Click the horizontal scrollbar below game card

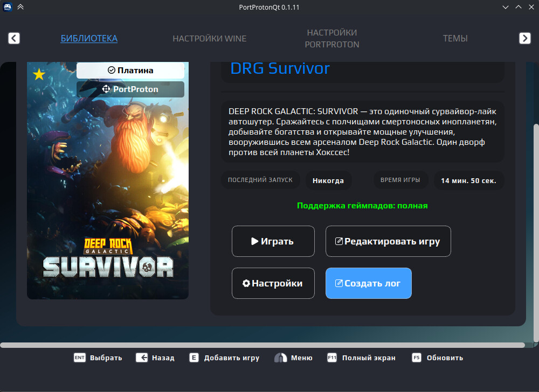click(x=262, y=345)
